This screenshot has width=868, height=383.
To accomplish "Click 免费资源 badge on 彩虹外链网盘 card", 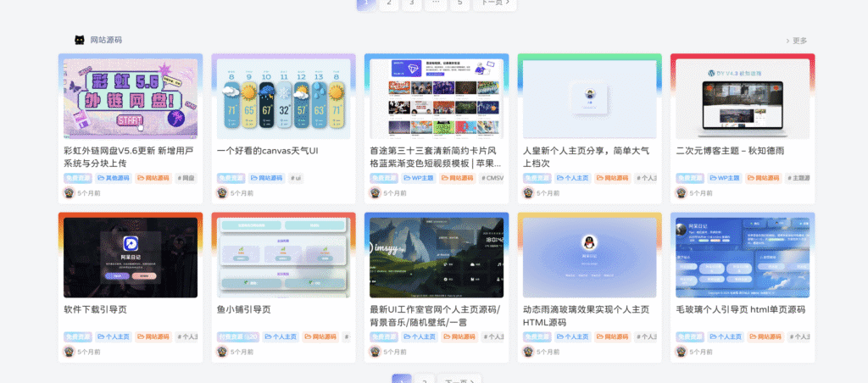I will 77,178.
